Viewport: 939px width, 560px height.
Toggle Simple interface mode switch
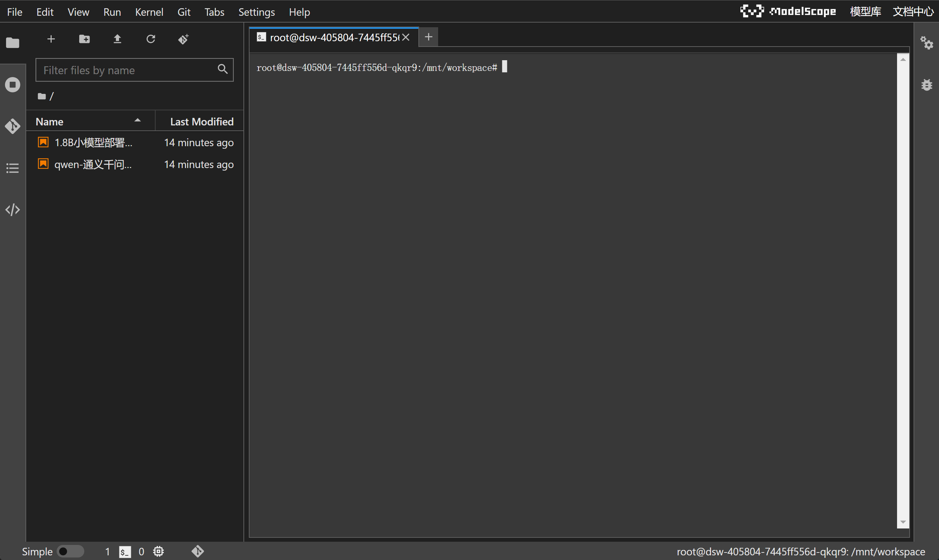click(x=70, y=551)
